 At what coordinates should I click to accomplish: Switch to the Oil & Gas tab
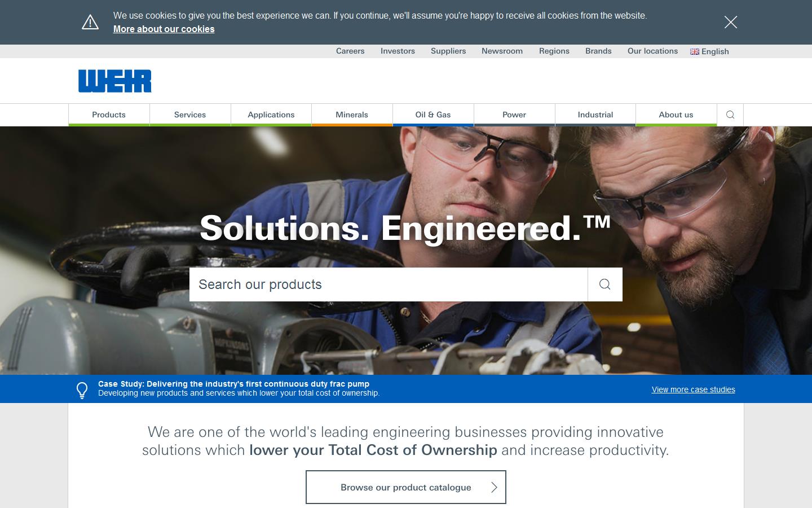pyautogui.click(x=433, y=115)
